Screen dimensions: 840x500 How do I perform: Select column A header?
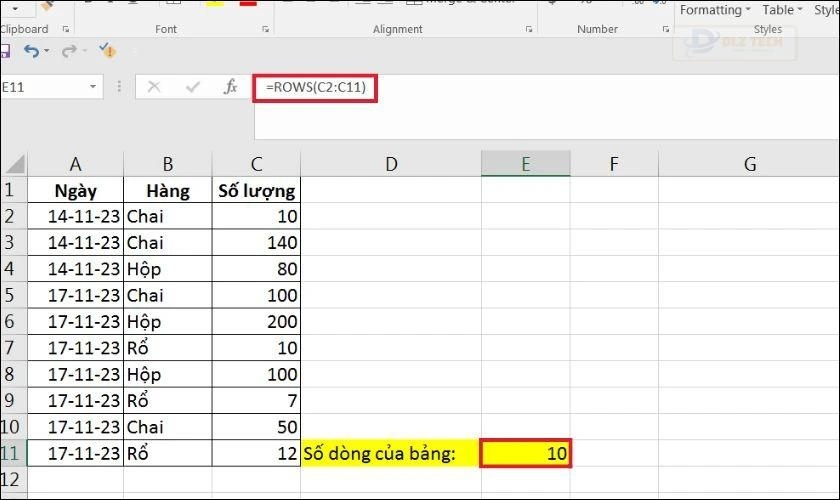pyautogui.click(x=76, y=164)
